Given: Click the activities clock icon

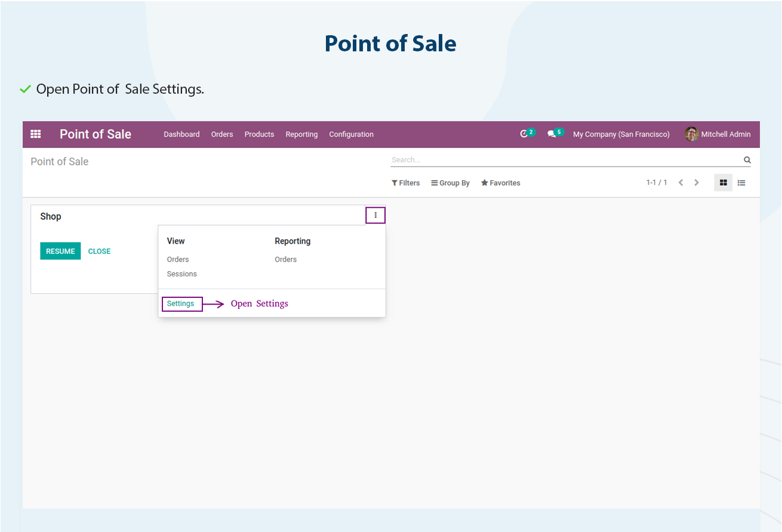Looking at the screenshot, I should (524, 134).
